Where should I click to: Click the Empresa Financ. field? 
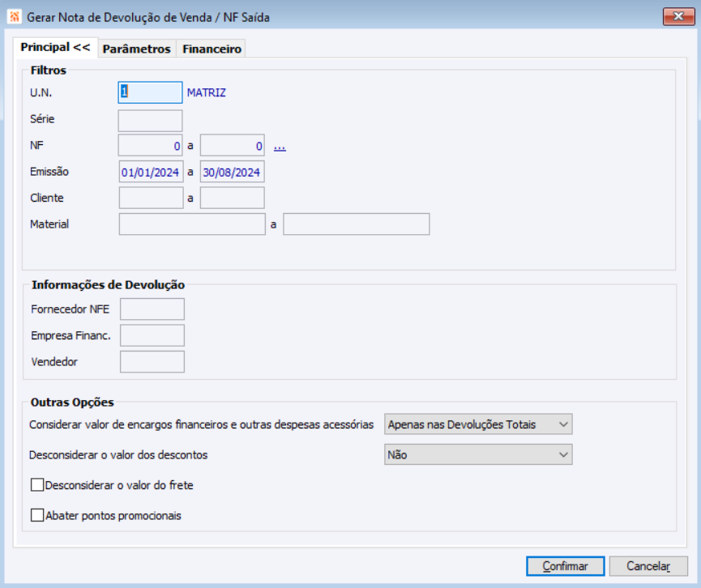point(152,335)
